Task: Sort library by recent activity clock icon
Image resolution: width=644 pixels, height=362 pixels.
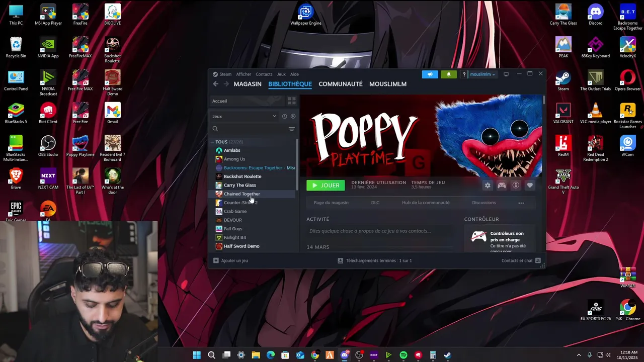Action: point(284,116)
